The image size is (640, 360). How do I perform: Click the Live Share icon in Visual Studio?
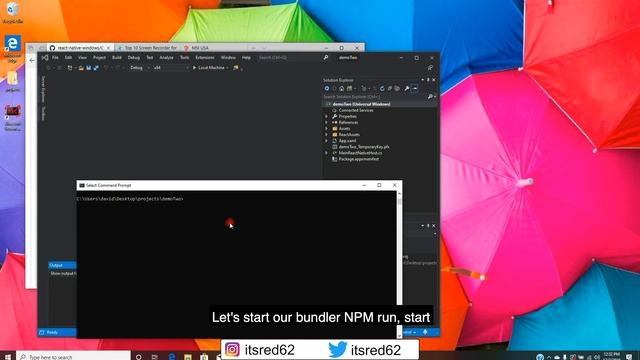(x=430, y=68)
